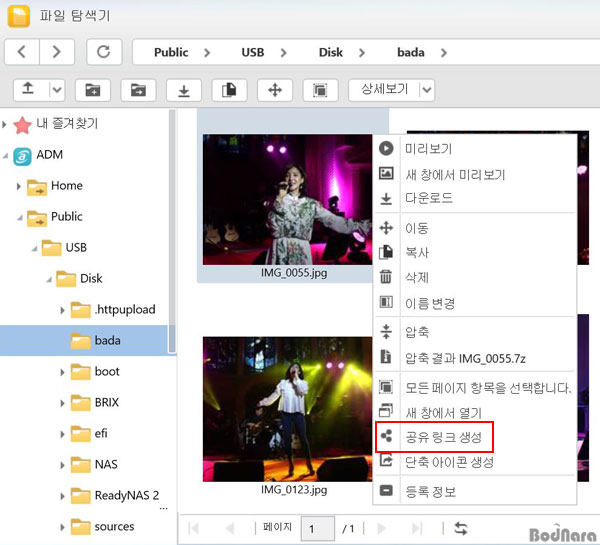Click the upload icon in the toolbar
The height and width of the screenshot is (545, 600).
[28, 90]
